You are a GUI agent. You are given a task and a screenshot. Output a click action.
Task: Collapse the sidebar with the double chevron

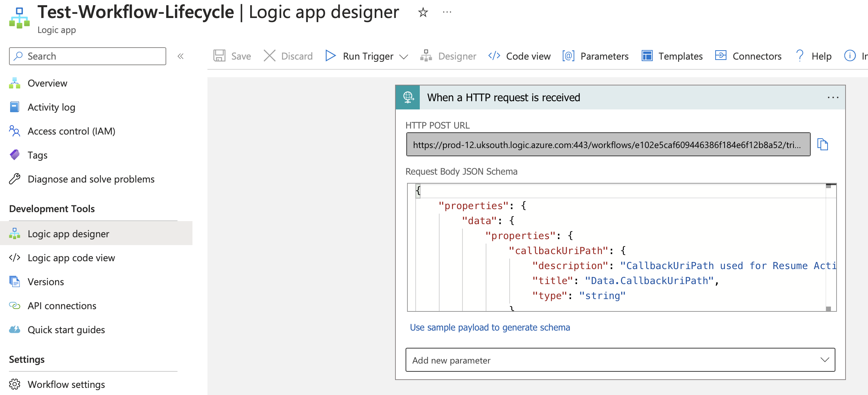tap(180, 56)
